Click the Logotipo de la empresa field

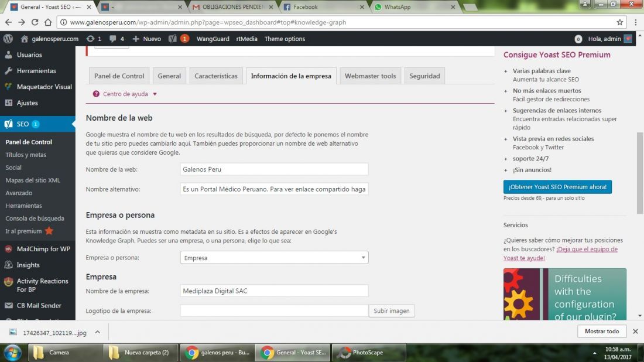click(274, 310)
